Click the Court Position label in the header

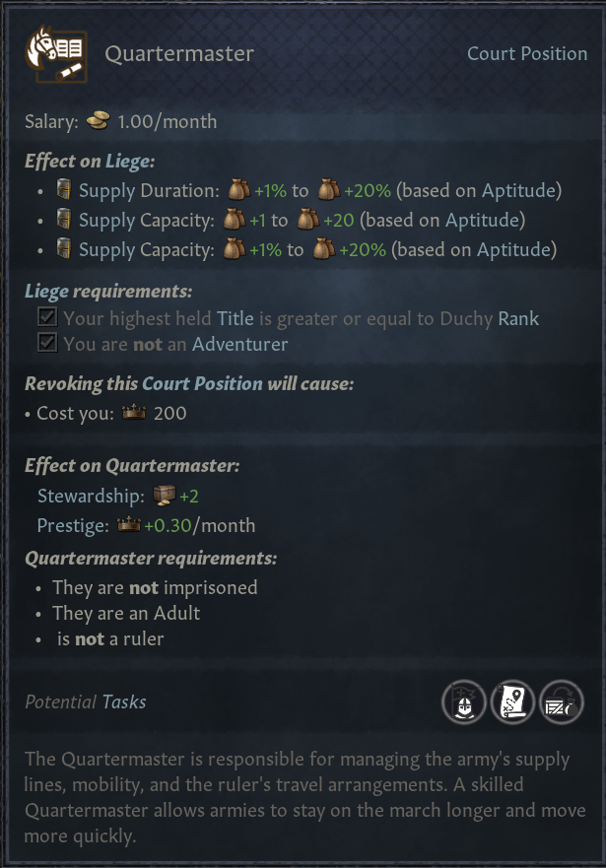pos(526,53)
